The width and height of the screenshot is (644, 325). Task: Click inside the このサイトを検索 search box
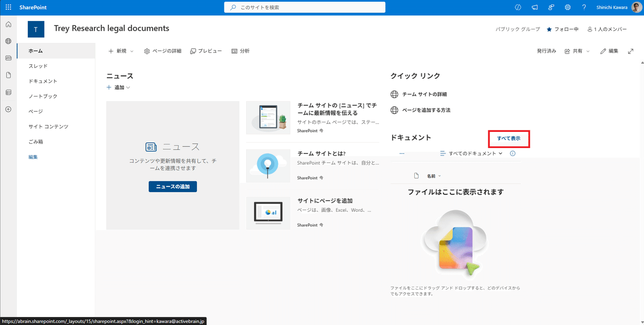[x=304, y=7]
